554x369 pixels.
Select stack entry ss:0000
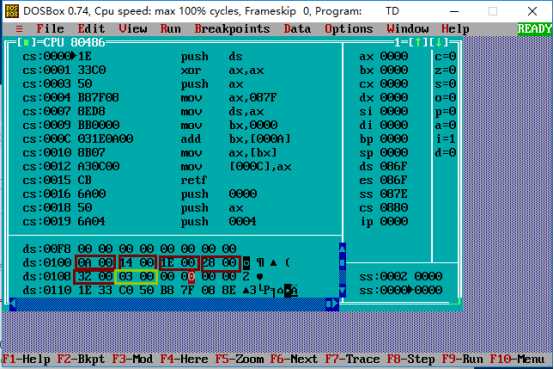tap(401, 291)
